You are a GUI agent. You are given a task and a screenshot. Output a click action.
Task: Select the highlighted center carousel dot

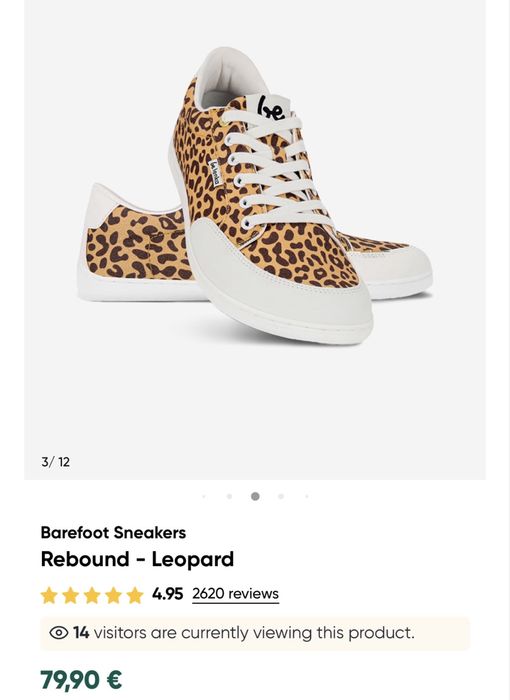[x=255, y=496]
